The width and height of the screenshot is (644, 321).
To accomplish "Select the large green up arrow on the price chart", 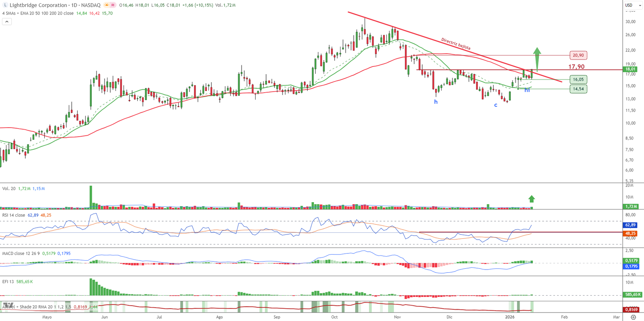I will click(537, 59).
